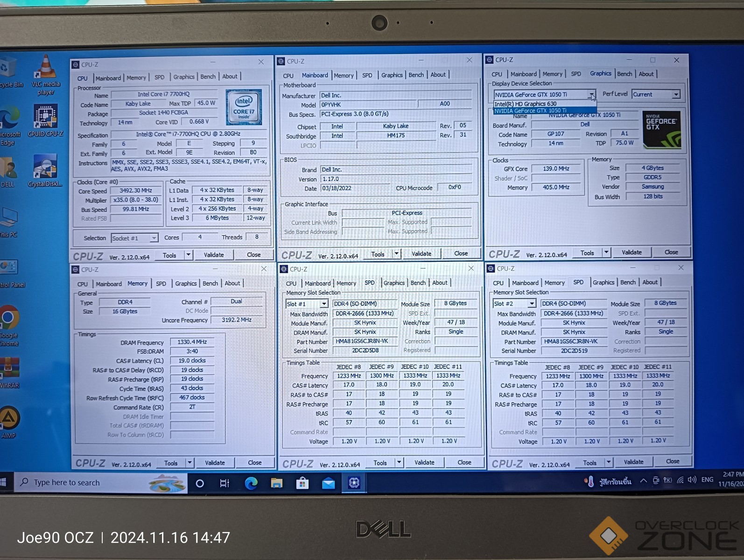
Task: Open Mail app from taskbar
Action: [328, 483]
